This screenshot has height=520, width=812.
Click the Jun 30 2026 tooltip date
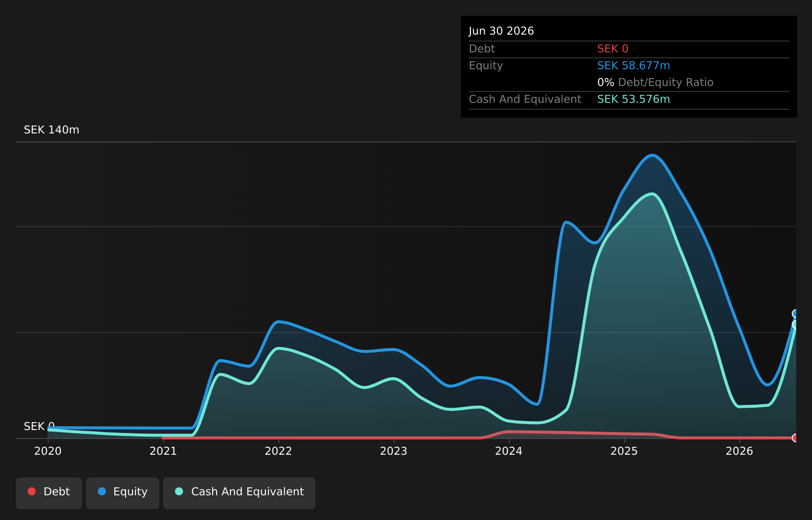point(501,31)
